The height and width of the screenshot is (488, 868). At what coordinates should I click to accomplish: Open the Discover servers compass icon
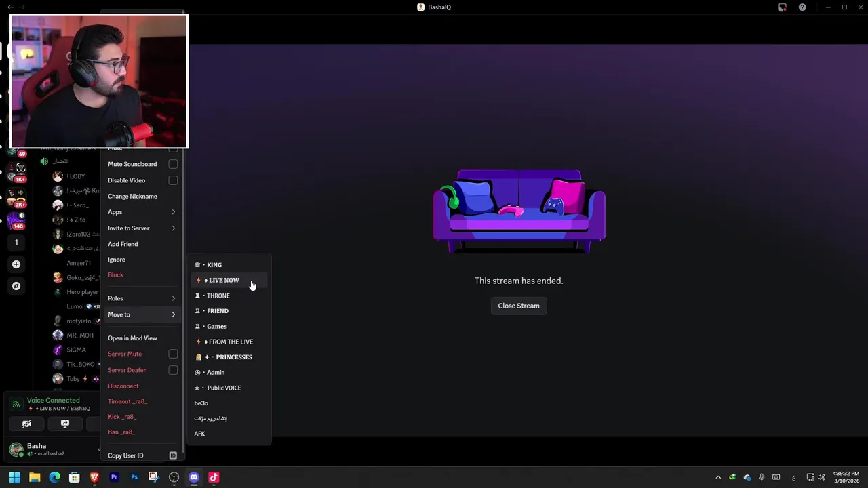[x=16, y=286]
